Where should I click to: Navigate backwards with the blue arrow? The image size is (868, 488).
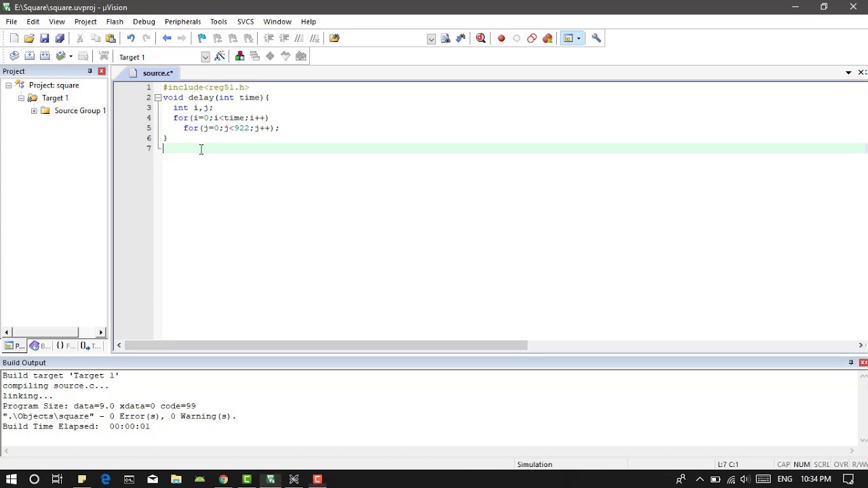(x=167, y=39)
